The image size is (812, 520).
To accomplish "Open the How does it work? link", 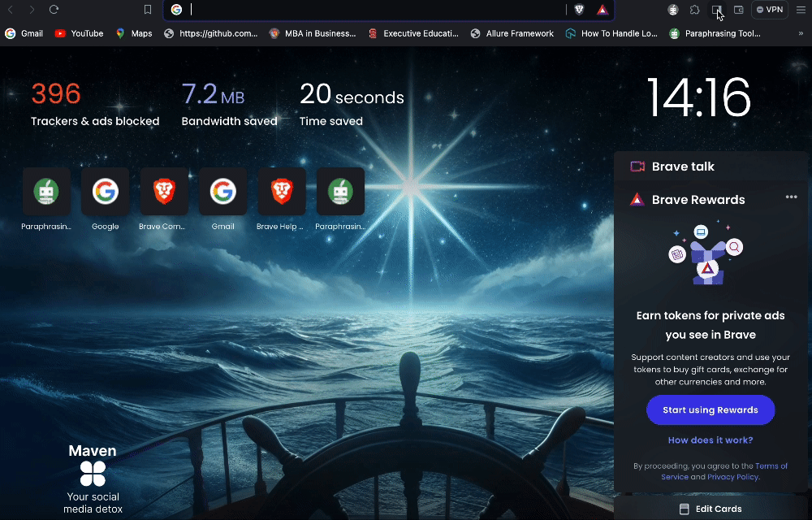I will tap(710, 440).
